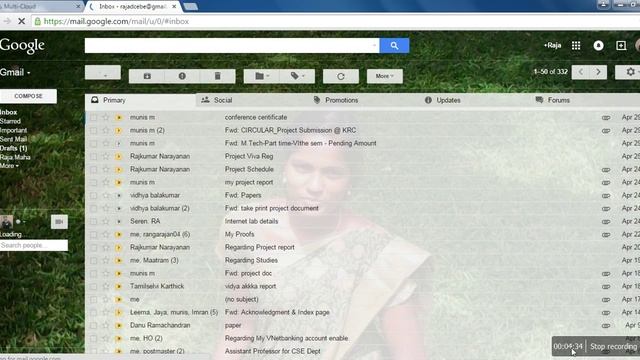Image resolution: width=640 pixels, height=360 pixels.
Task: Open the Labels tag dropdown
Action: point(297,76)
